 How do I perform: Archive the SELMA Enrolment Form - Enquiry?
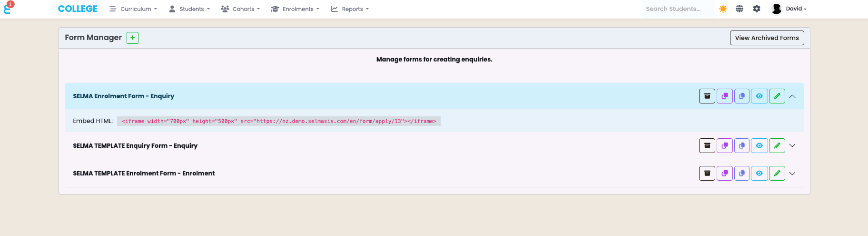[x=707, y=96]
